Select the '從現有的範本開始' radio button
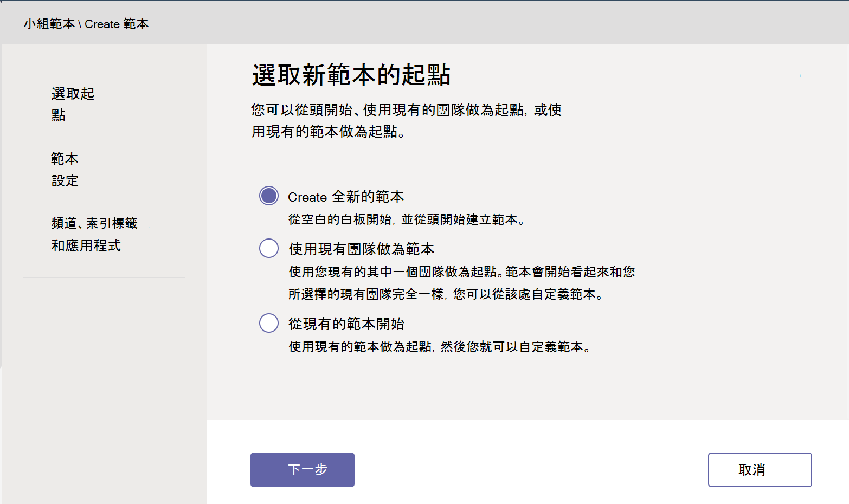This screenshot has width=849, height=504. pos(269,323)
